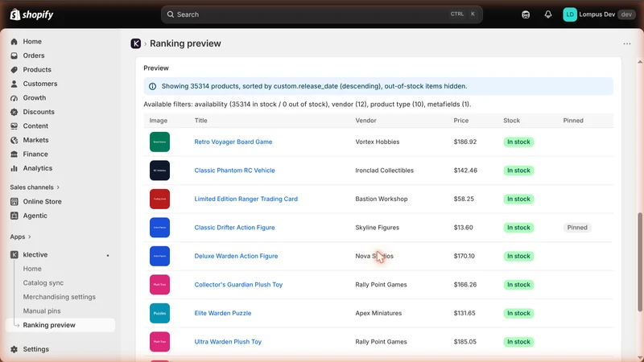The height and width of the screenshot is (362, 644).
Task: Open Ultra Warden Plush Toy link
Action: 228,341
